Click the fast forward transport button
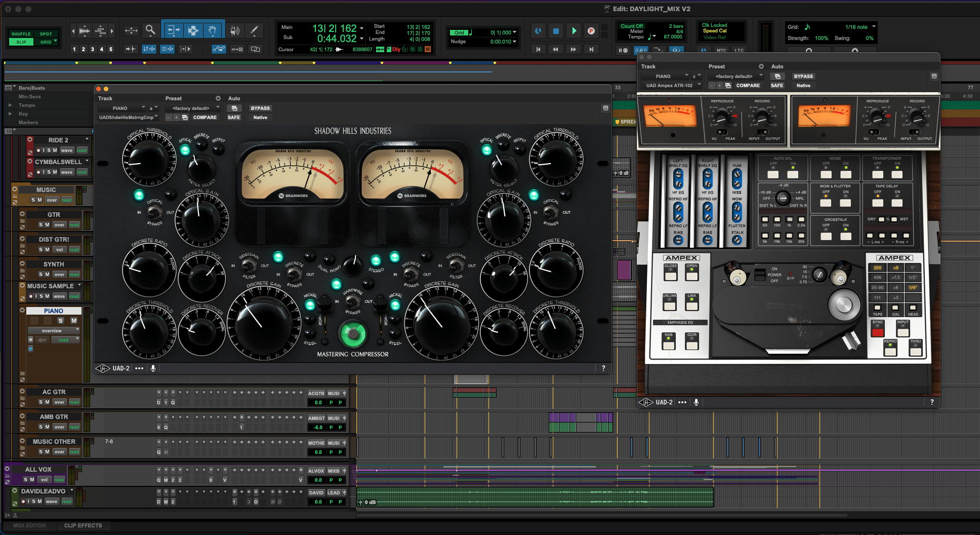Viewport: 980px width, 535px height. click(573, 49)
